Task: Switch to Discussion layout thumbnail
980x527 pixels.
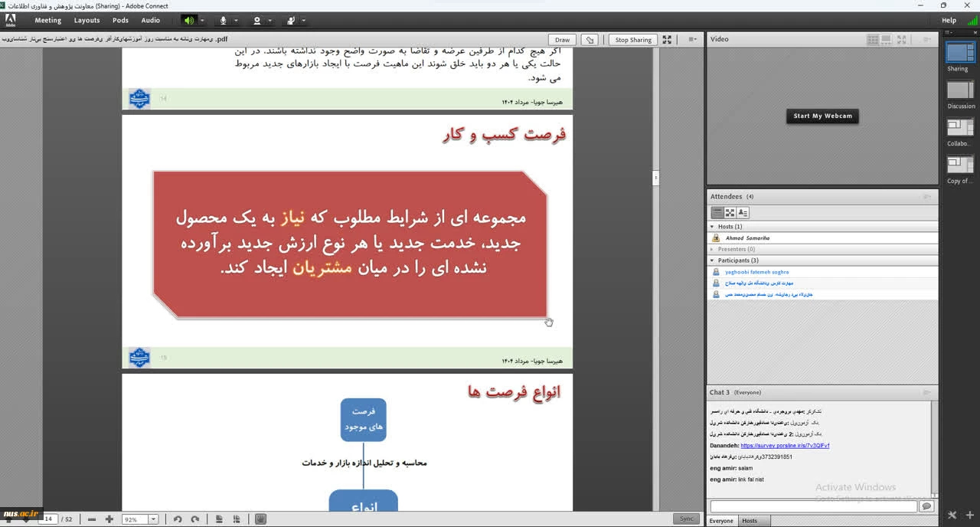Action: click(x=960, y=90)
